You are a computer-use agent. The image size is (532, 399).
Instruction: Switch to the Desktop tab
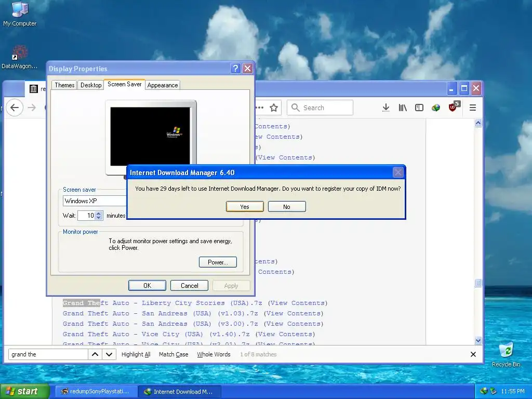91,85
